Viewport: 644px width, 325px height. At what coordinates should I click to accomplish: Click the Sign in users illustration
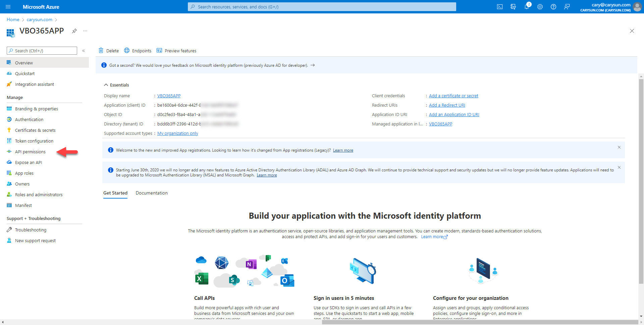click(363, 271)
